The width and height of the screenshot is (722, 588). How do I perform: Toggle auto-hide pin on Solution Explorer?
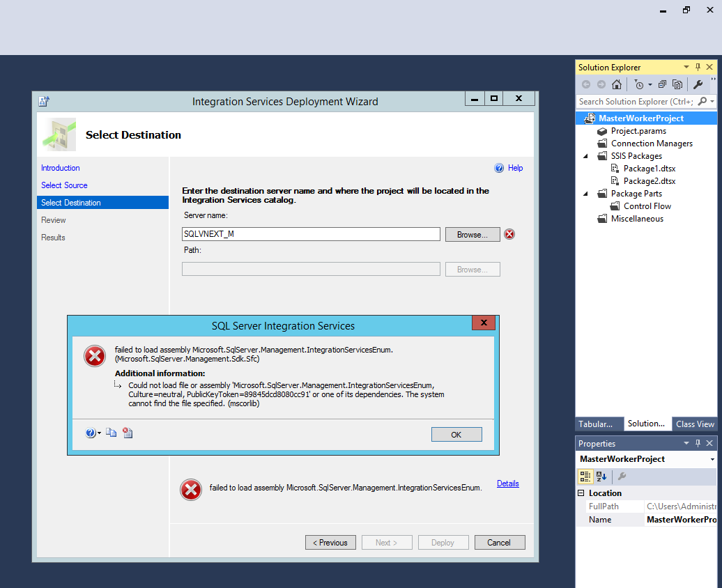pos(698,67)
